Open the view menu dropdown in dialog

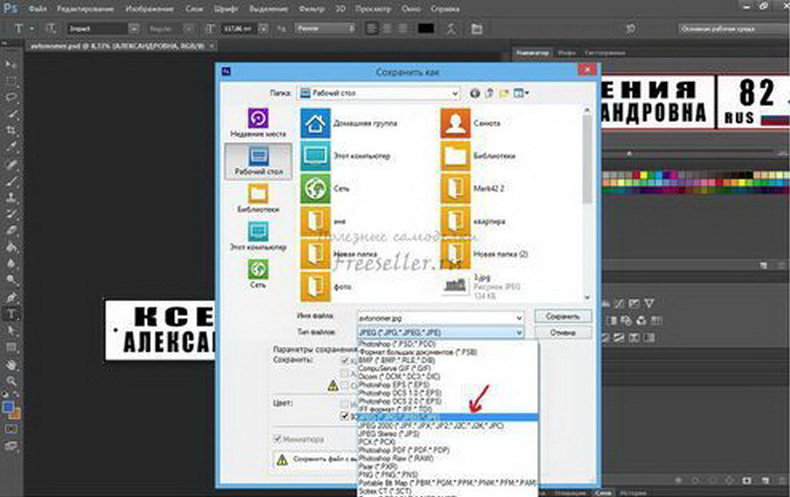click(521, 93)
